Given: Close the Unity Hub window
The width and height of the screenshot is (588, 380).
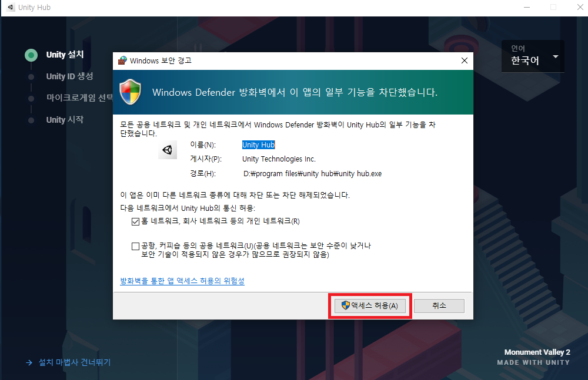Looking at the screenshot, I should pos(580,8).
